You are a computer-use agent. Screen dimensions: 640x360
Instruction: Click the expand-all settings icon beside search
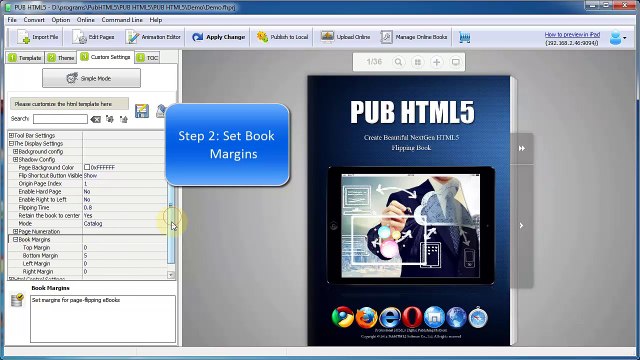(x=109, y=119)
